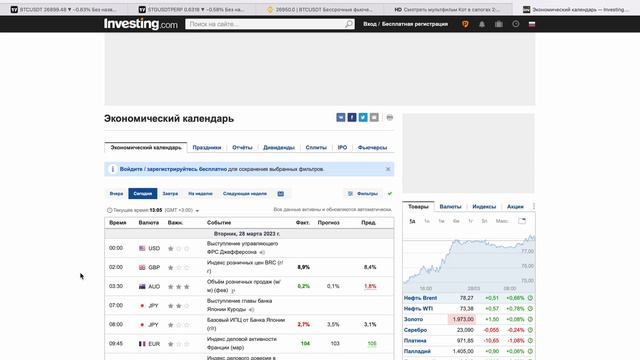Open the Нефть Brent quote link

coord(420,298)
